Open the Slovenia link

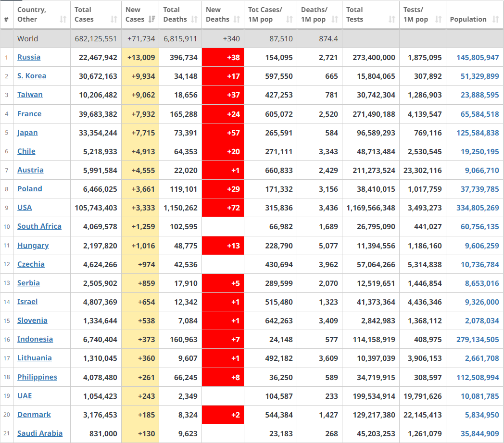33,320
